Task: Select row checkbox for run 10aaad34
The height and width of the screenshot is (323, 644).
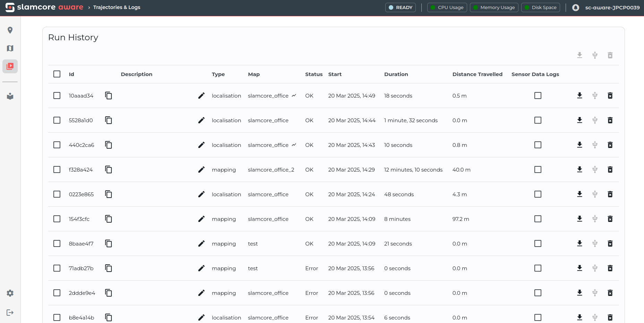Action: click(57, 96)
